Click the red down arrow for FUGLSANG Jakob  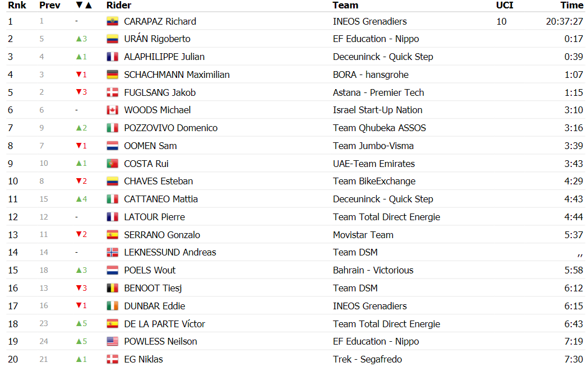78,92
